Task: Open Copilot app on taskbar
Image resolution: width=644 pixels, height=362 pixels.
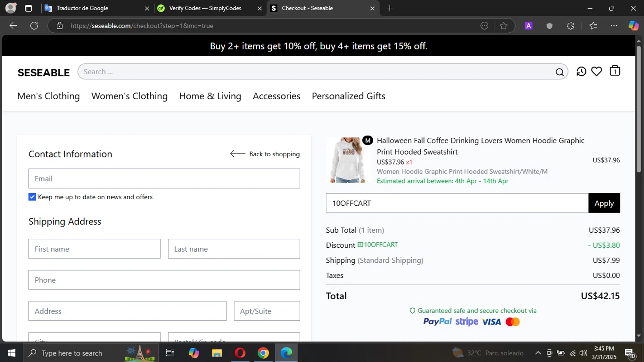Action: pyautogui.click(x=194, y=353)
